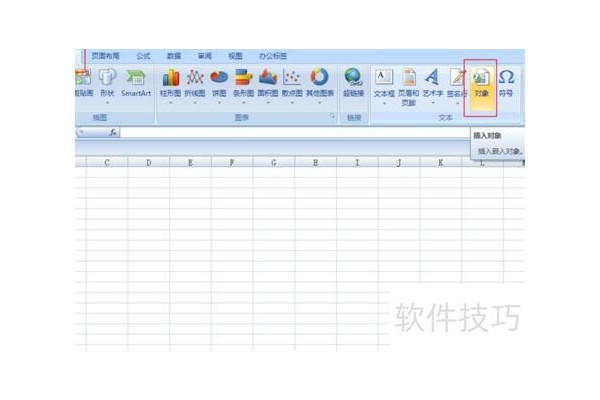Image resolution: width=600 pixels, height=400 pixels.
Task: Open the Review (审阅) tab
Action: tap(205, 56)
